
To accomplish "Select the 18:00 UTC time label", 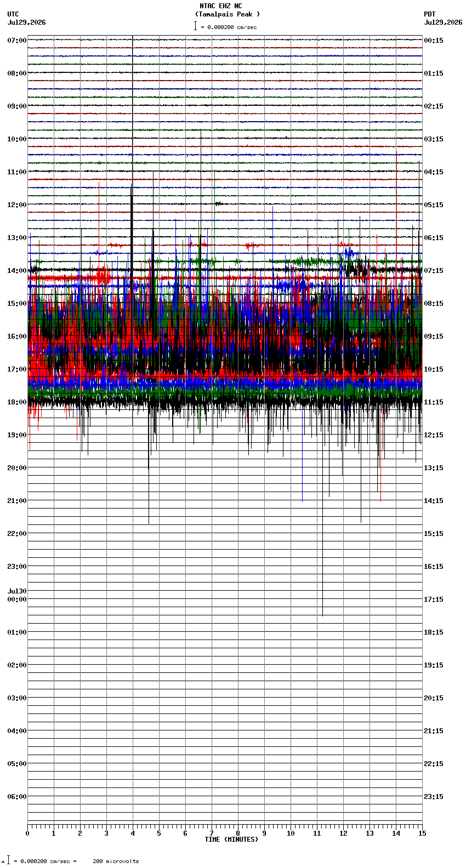I will (x=17, y=402).
